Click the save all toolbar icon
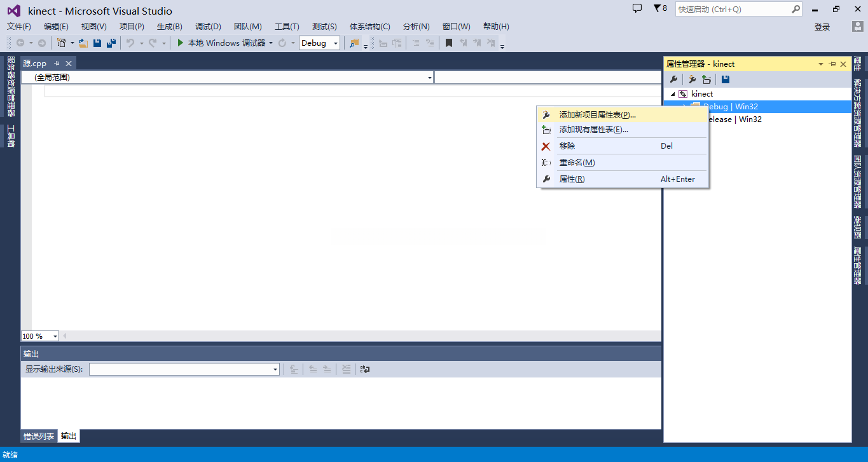This screenshot has height=462, width=868. tap(111, 43)
